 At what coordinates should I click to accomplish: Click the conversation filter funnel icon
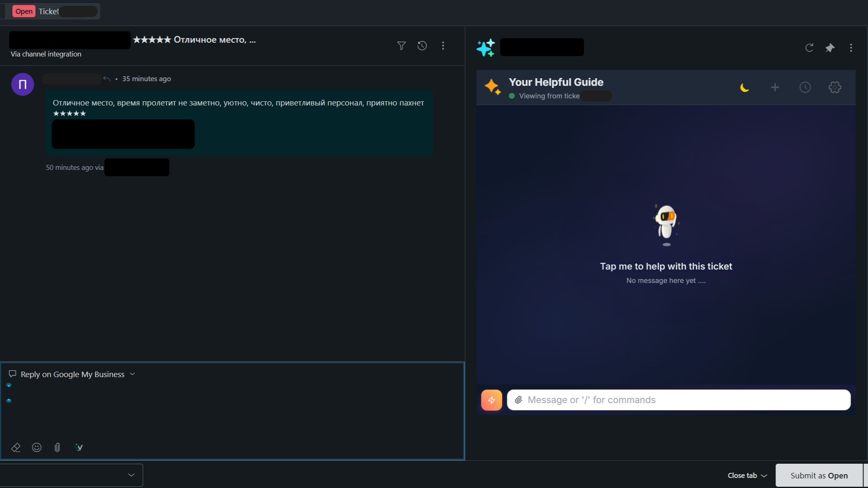pos(401,46)
